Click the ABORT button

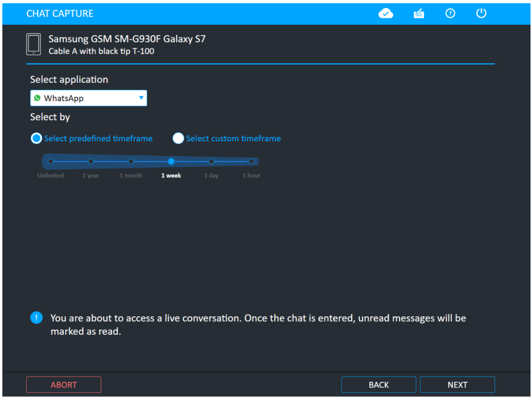pyautogui.click(x=64, y=385)
